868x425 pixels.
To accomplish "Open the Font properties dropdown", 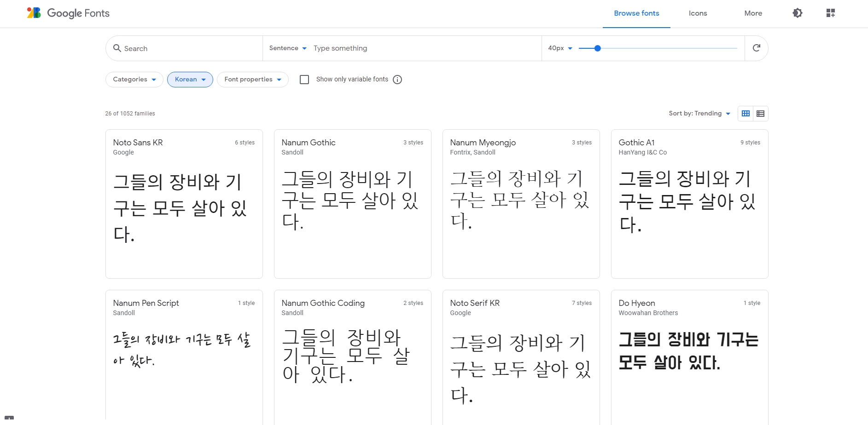I will [x=252, y=80].
